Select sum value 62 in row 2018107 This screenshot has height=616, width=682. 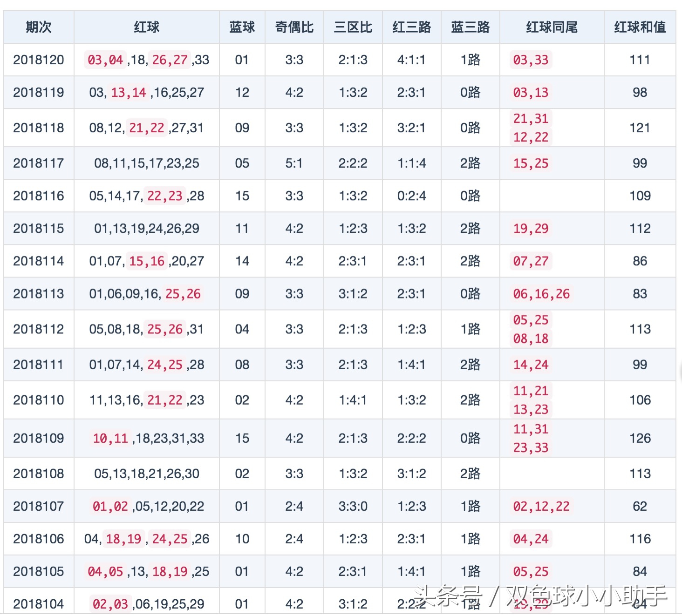point(640,506)
